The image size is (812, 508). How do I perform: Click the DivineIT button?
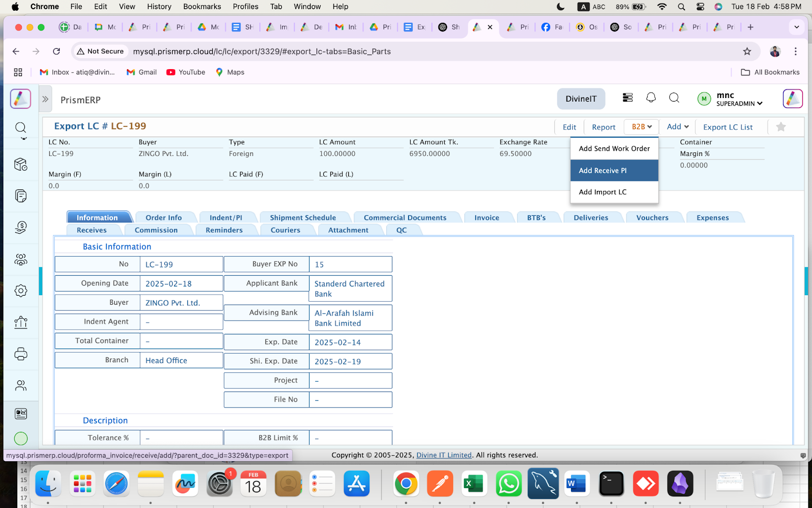[581, 99]
